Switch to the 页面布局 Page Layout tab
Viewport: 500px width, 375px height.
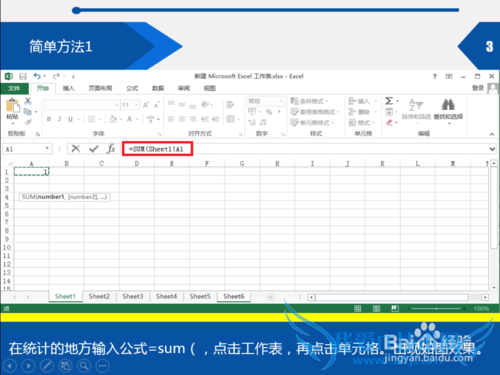click(x=100, y=88)
